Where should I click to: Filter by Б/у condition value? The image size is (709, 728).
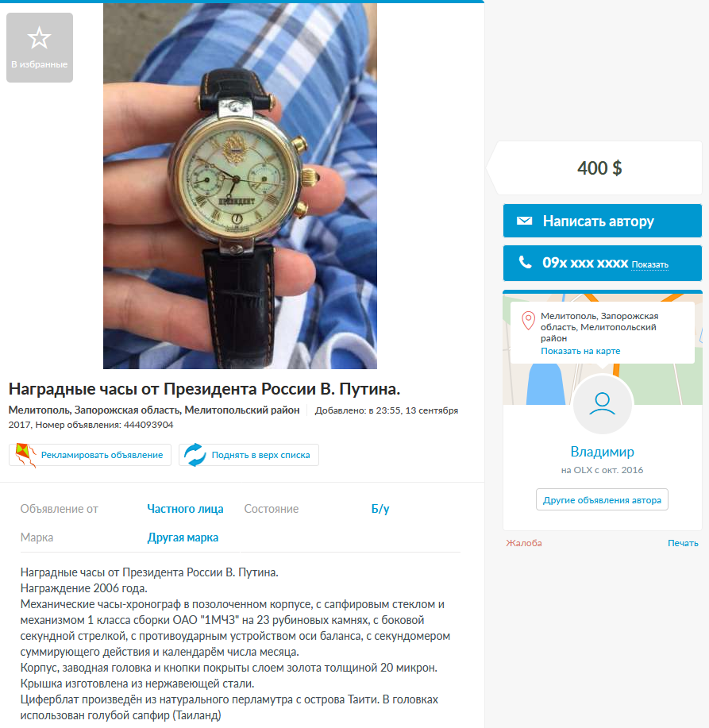380,509
